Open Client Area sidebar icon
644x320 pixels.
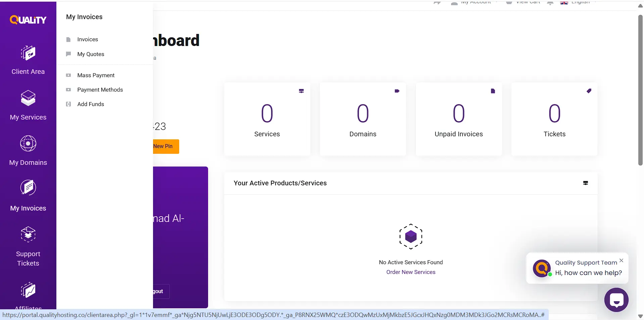click(x=28, y=53)
